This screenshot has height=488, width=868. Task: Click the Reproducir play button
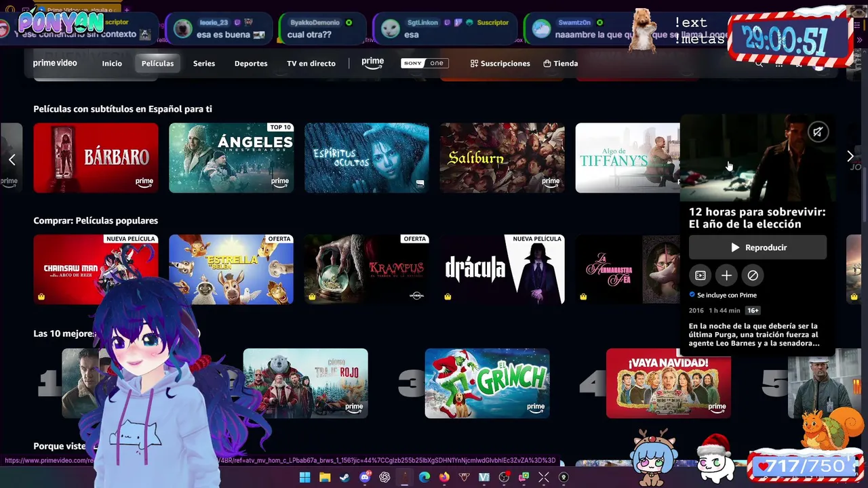[x=757, y=247]
